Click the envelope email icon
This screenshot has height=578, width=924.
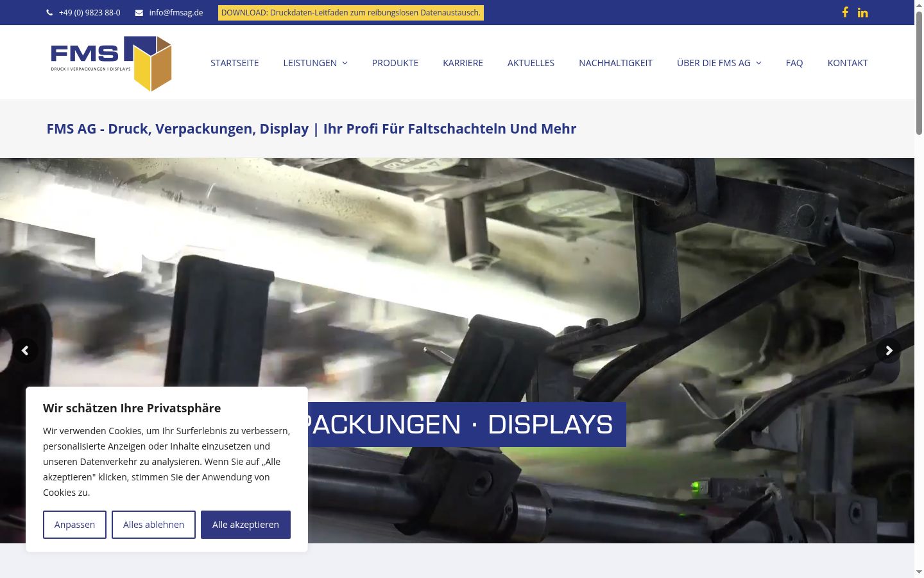click(x=139, y=12)
